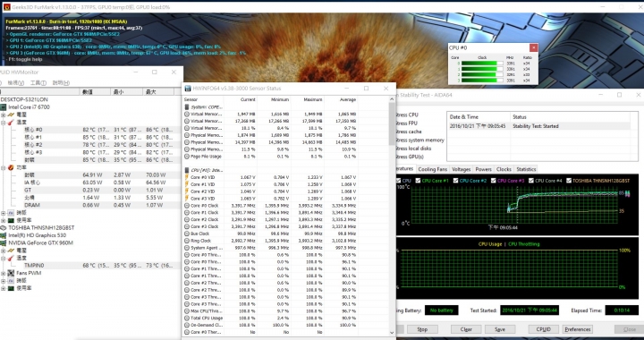This screenshot has height=340, width=644.
Task: Switch to the Voltages tab
Action: tap(461, 169)
